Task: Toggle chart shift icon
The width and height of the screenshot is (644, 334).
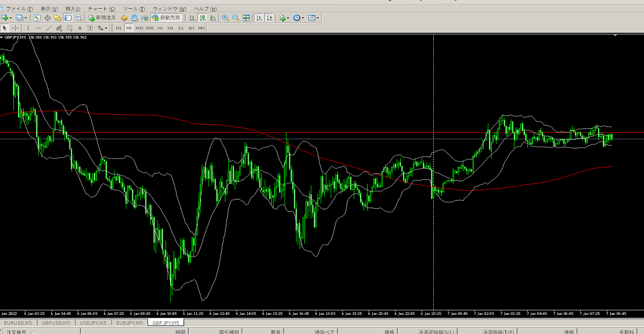Action: pyautogui.click(x=269, y=17)
